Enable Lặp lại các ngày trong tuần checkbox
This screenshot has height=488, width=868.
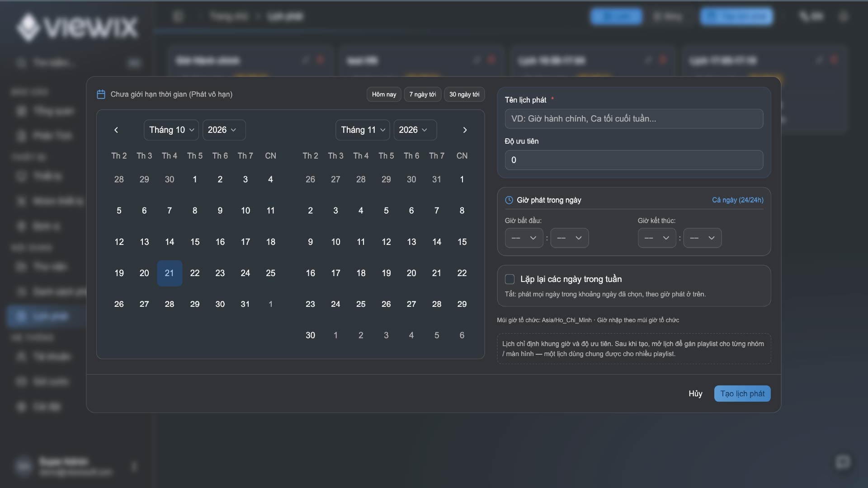point(509,279)
